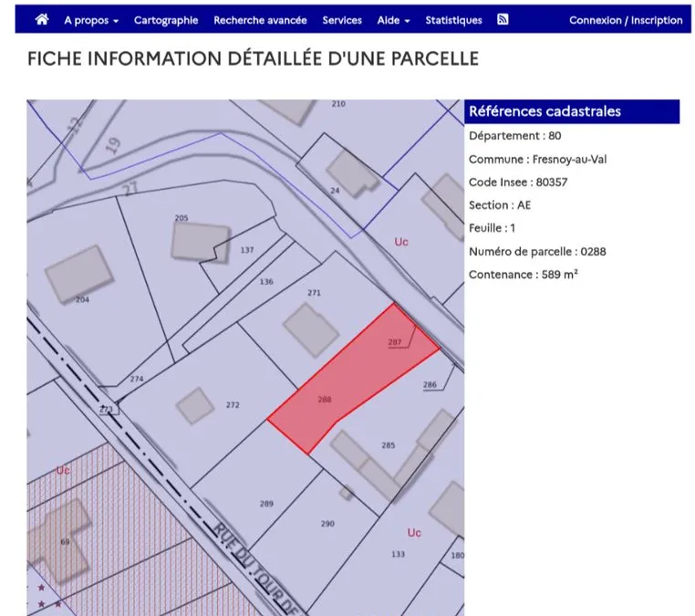This screenshot has height=616, width=695.
Task: Click parcel 205 label on map
Action: (182, 218)
